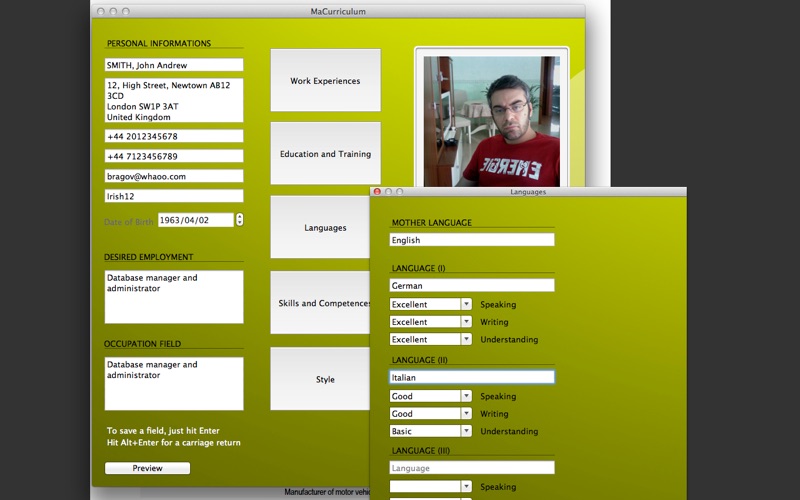Click the 'MOTHER LANGUAGE' heading
800x500 pixels.
432,222
